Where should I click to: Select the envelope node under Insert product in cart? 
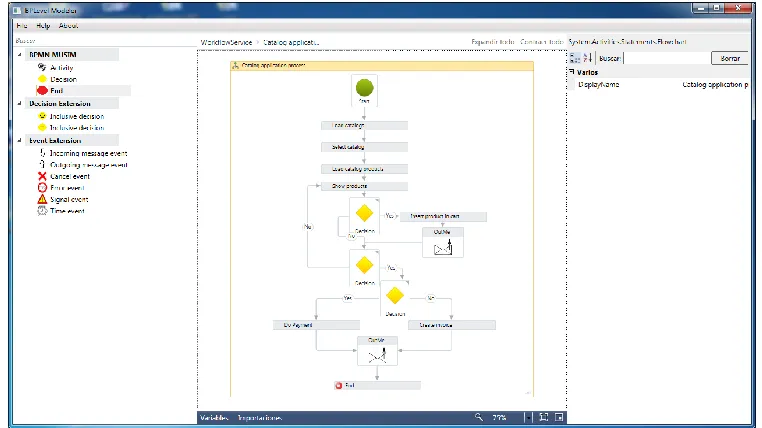tap(443, 243)
